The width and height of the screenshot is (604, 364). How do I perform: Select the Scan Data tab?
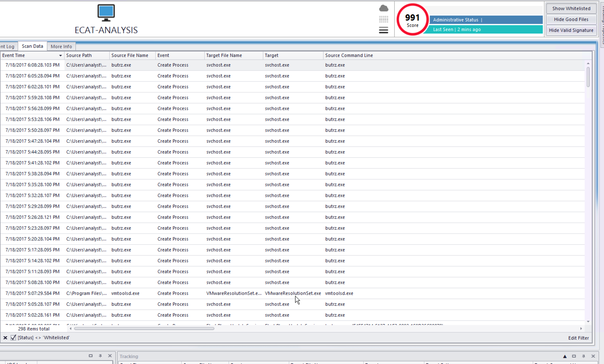point(32,46)
